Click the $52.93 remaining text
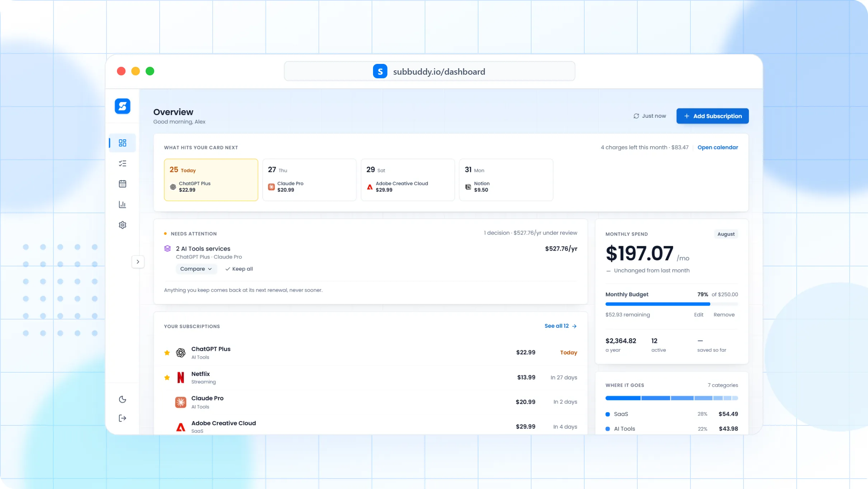The width and height of the screenshot is (868, 489). (x=628, y=315)
